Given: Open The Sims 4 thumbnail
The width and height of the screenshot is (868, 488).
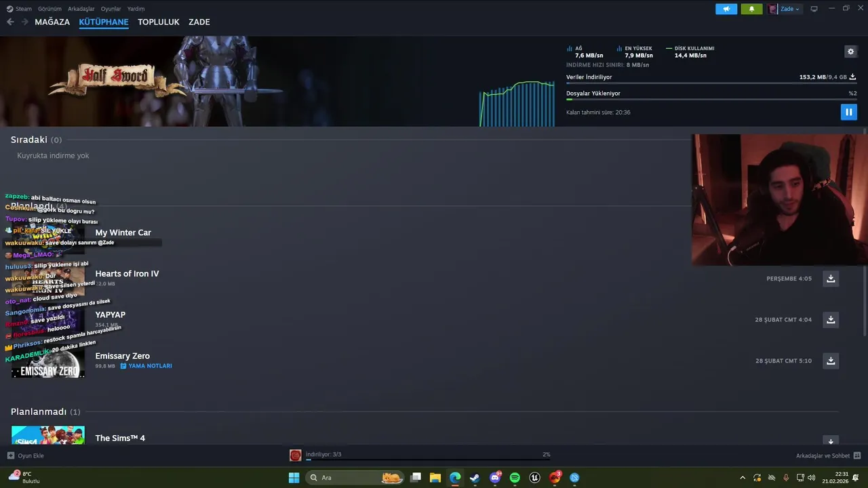Looking at the screenshot, I should (48, 435).
